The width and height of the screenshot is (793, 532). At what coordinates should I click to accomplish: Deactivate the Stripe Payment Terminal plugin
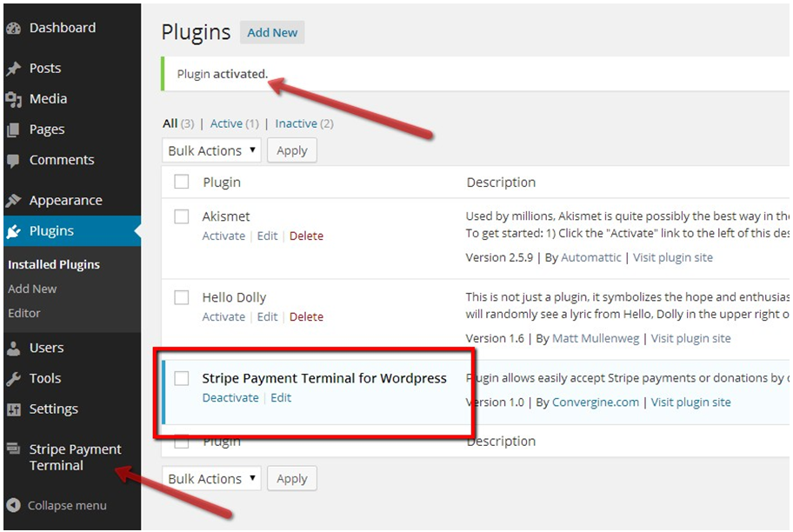(x=230, y=398)
